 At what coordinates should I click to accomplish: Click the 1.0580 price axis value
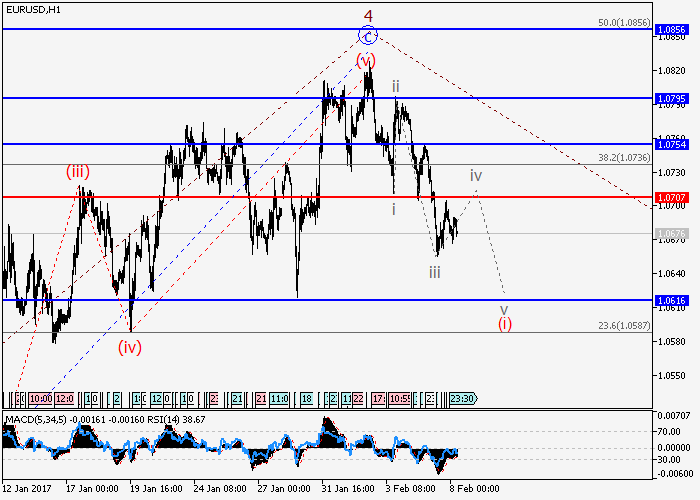point(671,342)
